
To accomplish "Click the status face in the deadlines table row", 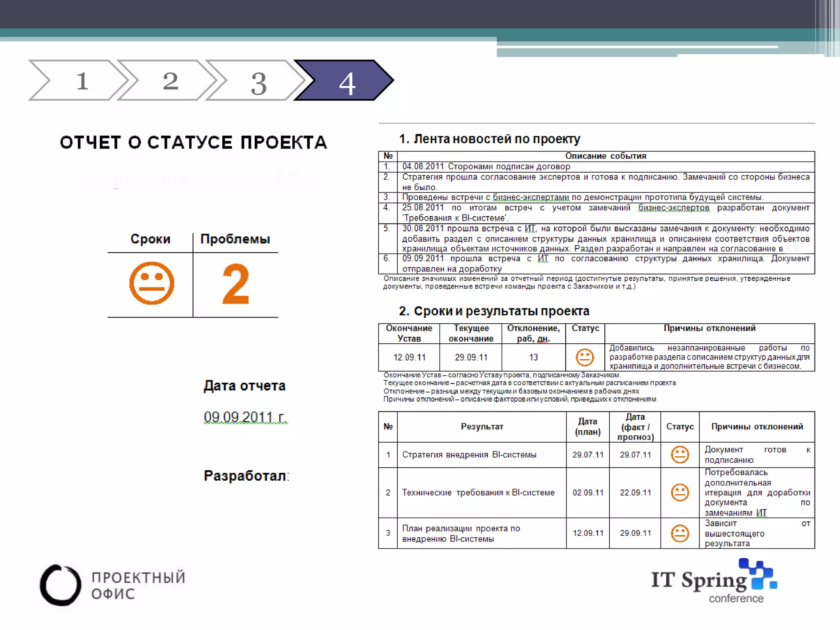I will click(x=584, y=357).
